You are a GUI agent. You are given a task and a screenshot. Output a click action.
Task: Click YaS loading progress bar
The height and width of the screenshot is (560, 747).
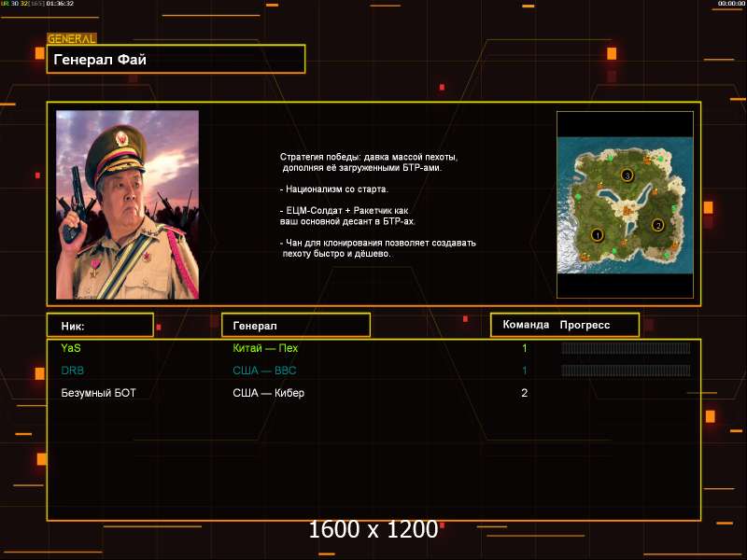coord(626,348)
